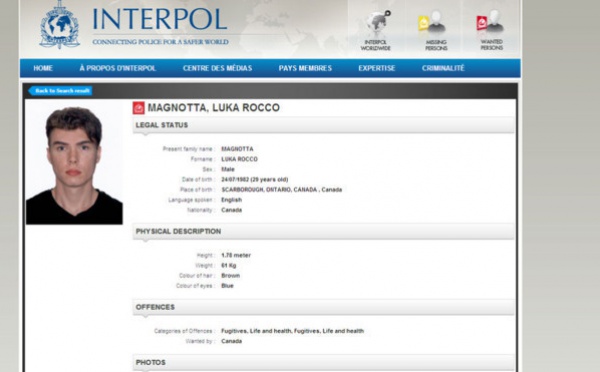This screenshot has height=372, width=600.
Task: Collapse the OFFENCES section header
Action: tap(323, 307)
